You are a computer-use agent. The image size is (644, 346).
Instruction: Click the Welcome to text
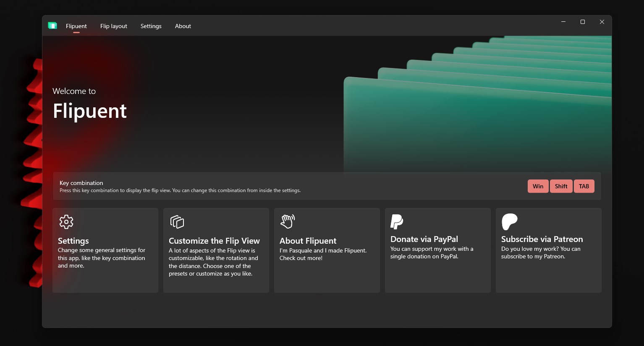click(x=74, y=91)
